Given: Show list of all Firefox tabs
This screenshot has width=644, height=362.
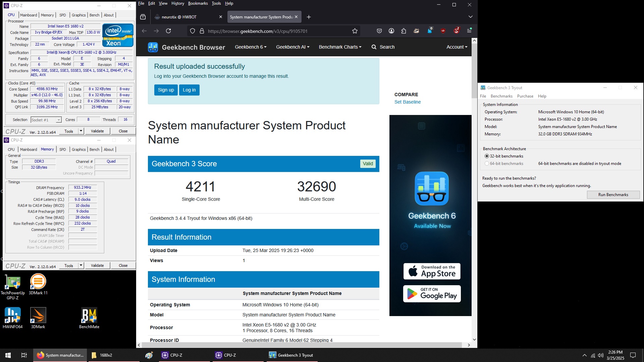Looking at the screenshot, I should (x=470, y=17).
